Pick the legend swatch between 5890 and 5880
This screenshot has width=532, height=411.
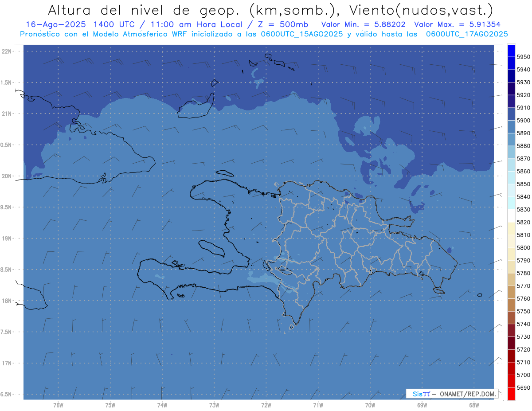(511, 139)
